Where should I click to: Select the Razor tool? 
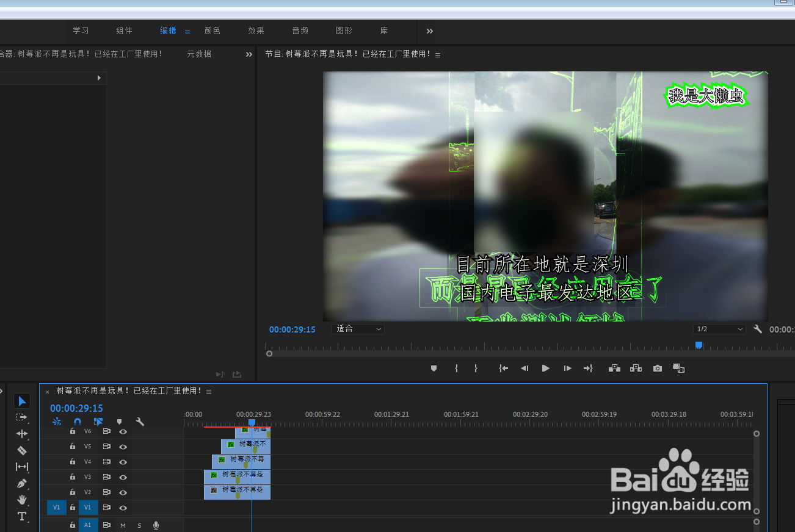pyautogui.click(x=22, y=450)
